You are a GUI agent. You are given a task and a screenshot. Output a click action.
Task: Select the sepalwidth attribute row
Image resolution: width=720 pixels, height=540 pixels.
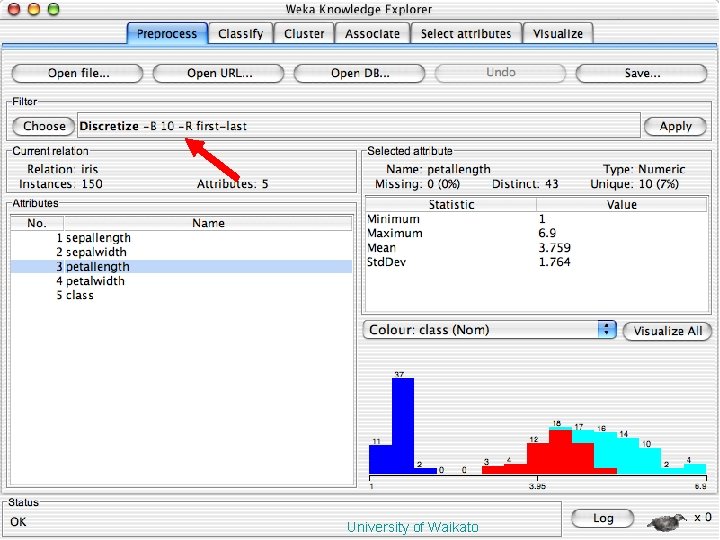(181, 252)
